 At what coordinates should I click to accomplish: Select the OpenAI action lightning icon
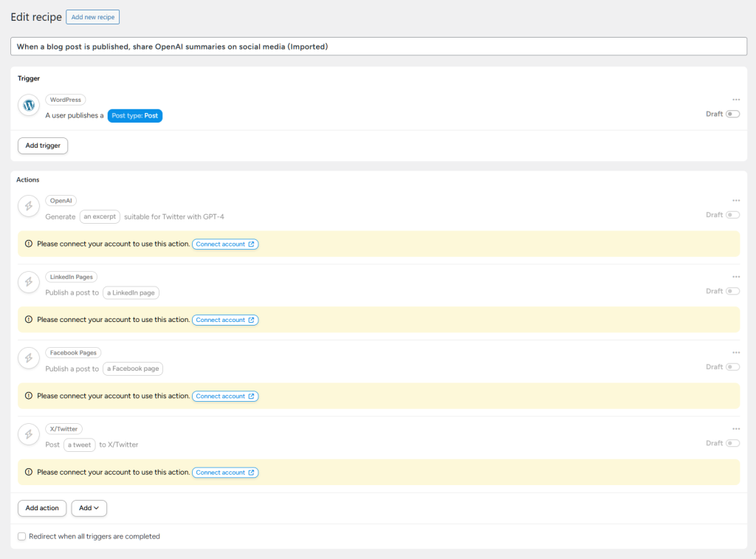[x=28, y=206]
